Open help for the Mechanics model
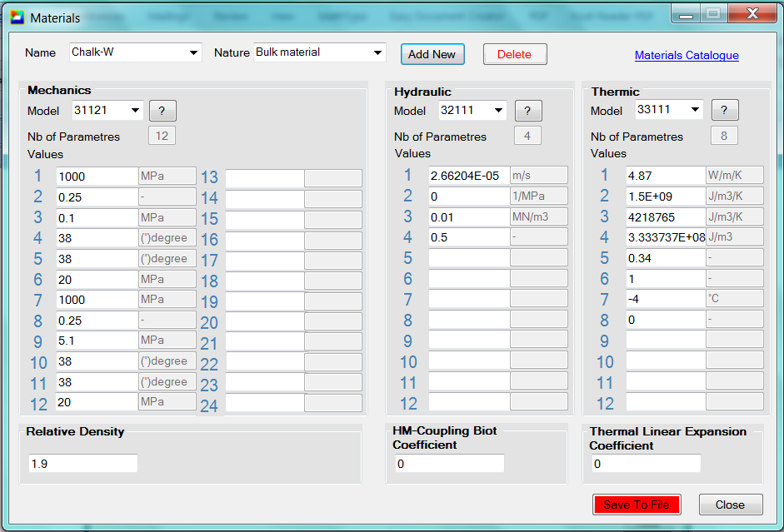The height and width of the screenshot is (532, 784). coord(163,111)
